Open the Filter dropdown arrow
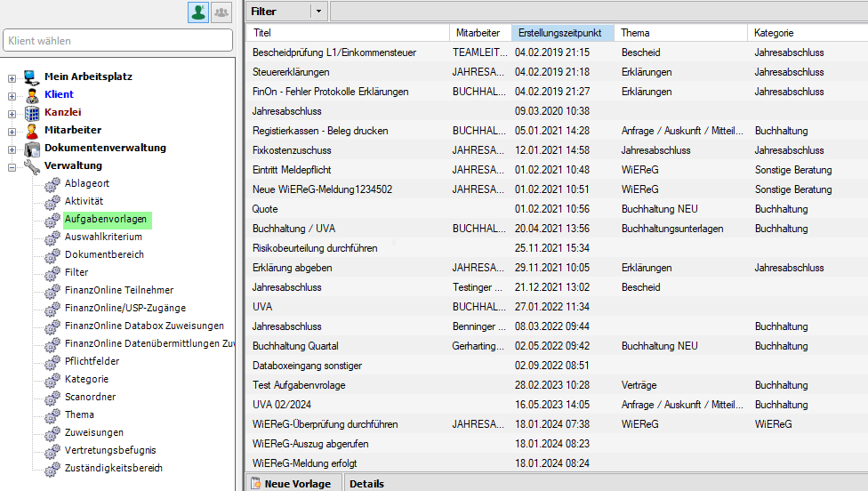The image size is (868, 491). click(318, 12)
